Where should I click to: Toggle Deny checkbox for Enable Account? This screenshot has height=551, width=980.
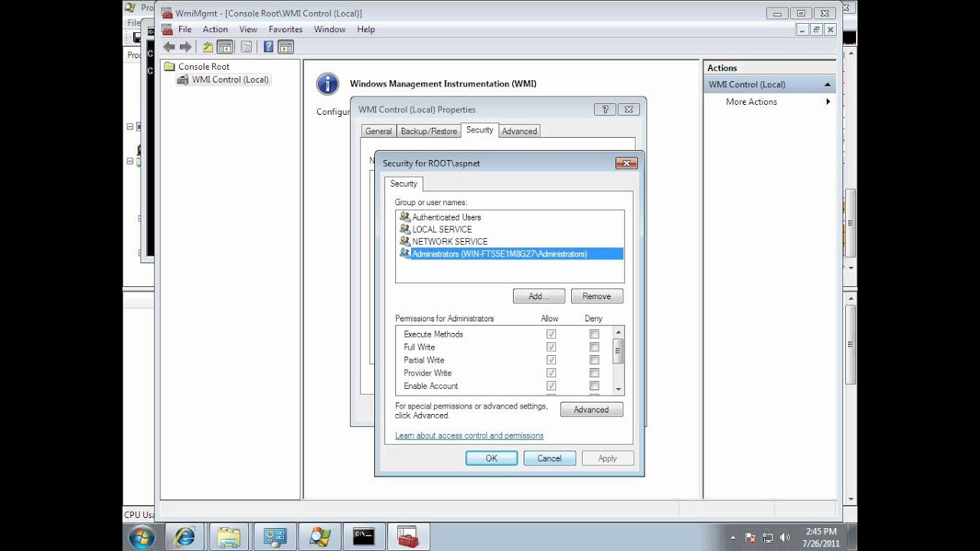[x=594, y=386]
